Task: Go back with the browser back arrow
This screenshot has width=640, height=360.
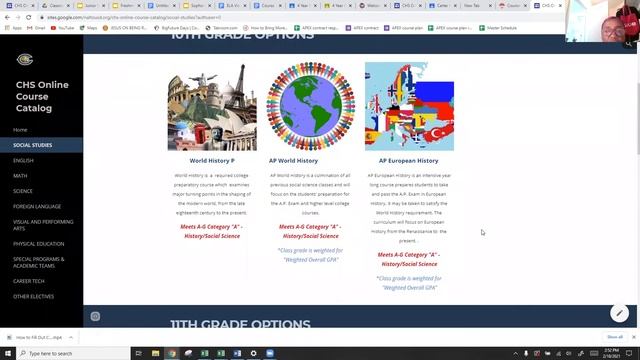Action: pos(7,18)
